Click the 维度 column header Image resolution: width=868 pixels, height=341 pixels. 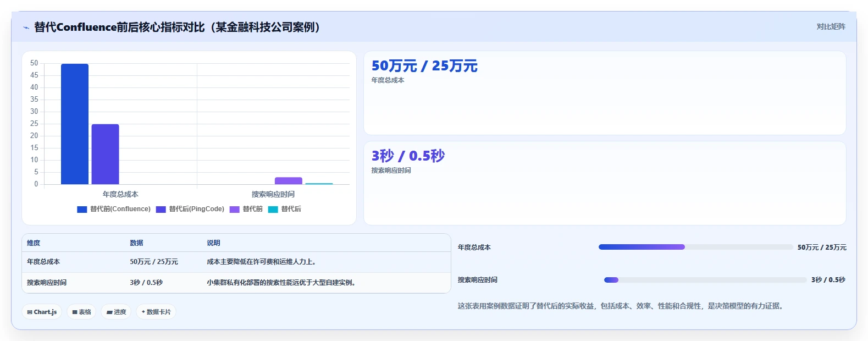point(34,243)
